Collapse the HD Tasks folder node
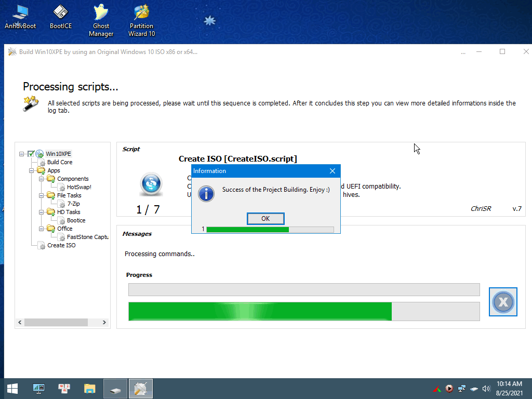This screenshot has height=399, width=532. point(42,212)
